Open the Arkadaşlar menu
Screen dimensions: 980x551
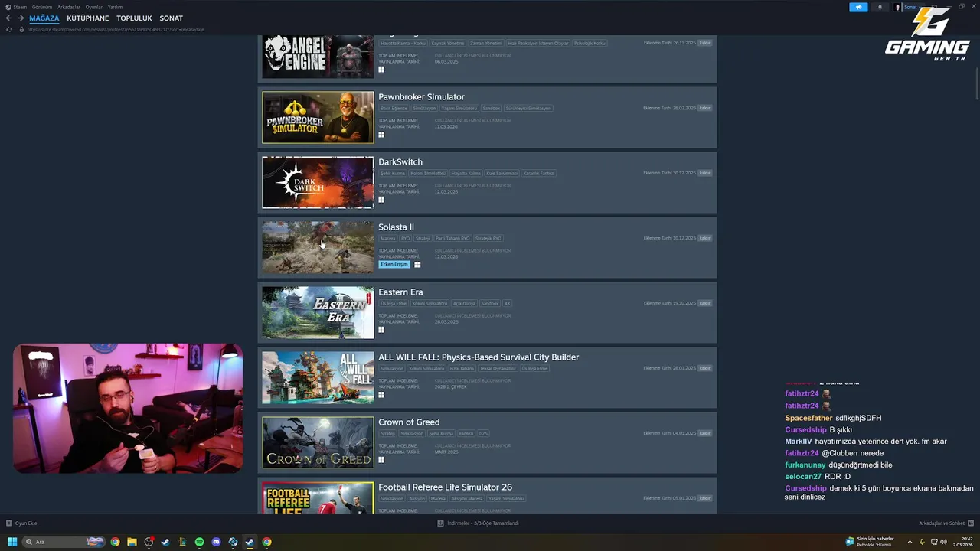tap(69, 7)
